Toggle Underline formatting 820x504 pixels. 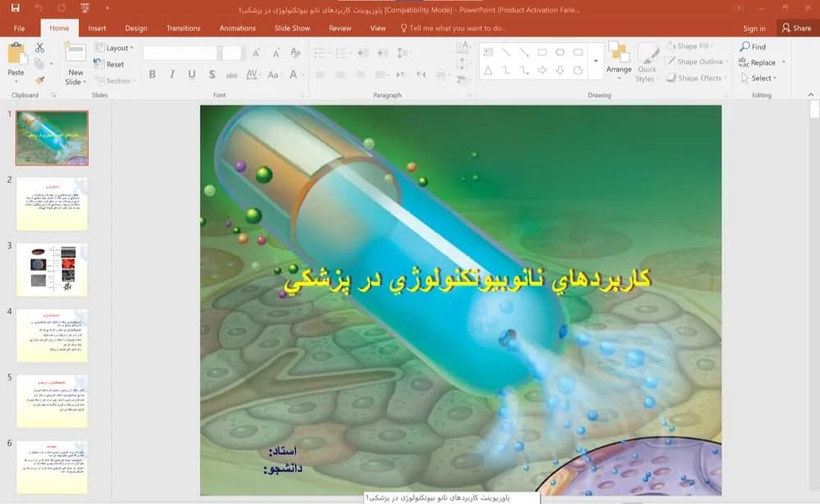tap(192, 75)
